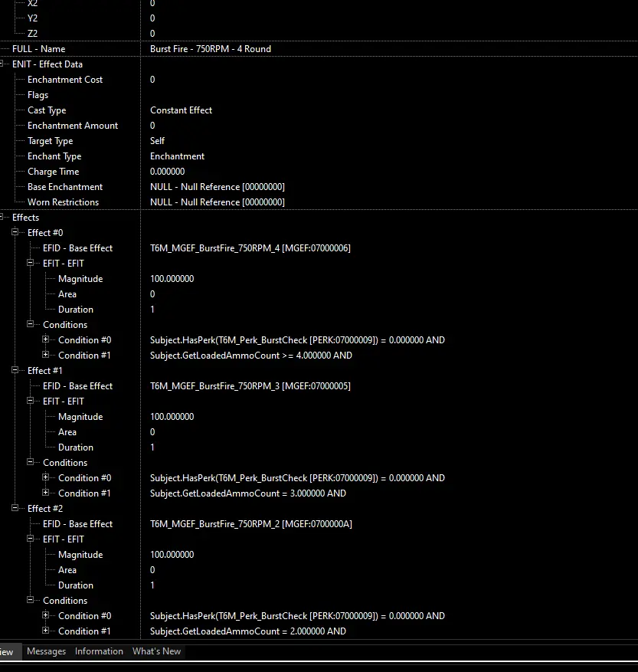Screen dimensions: 638x672
Task: Expand Condition #1 under Effect #1
Action: point(46,493)
